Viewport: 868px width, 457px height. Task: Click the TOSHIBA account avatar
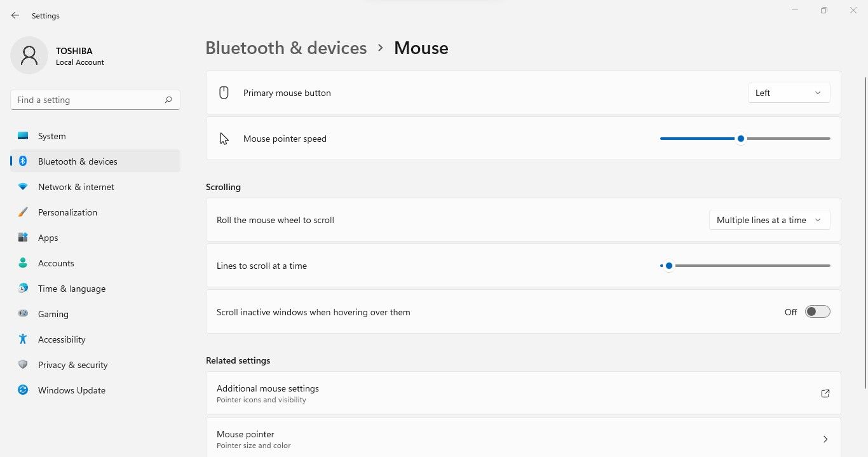click(29, 55)
